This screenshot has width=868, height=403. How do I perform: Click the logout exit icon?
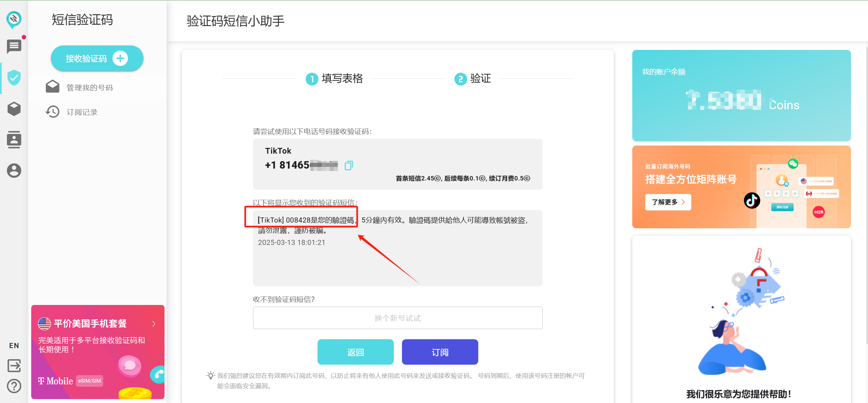(x=14, y=365)
